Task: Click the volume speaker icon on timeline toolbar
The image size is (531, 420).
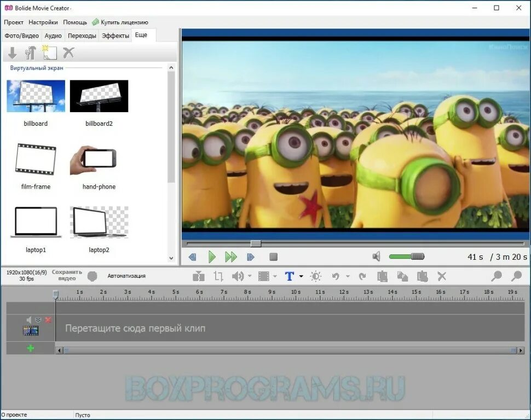Action: [238, 276]
